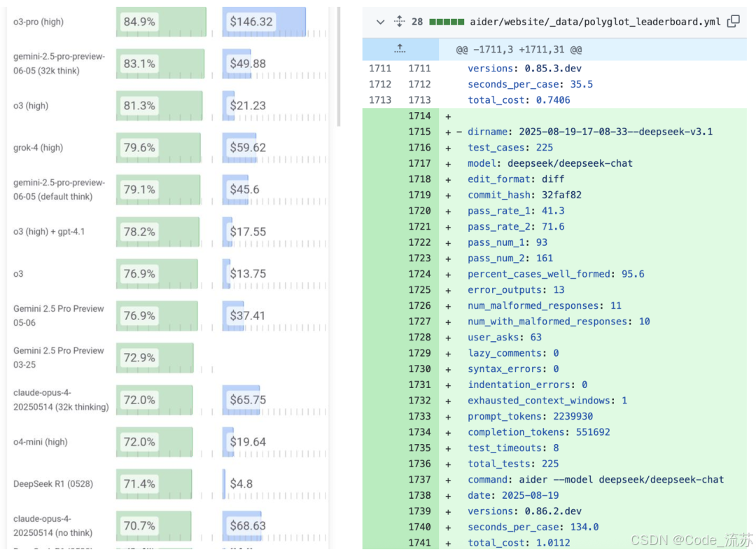Viewport: 756px width, 552px height.
Task: Click the $19.64 cost value
Action: tap(247, 442)
